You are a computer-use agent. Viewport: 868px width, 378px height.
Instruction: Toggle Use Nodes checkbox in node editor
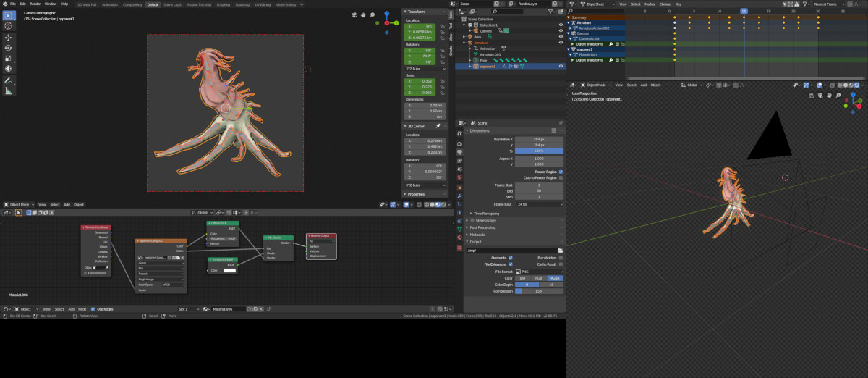click(x=93, y=309)
